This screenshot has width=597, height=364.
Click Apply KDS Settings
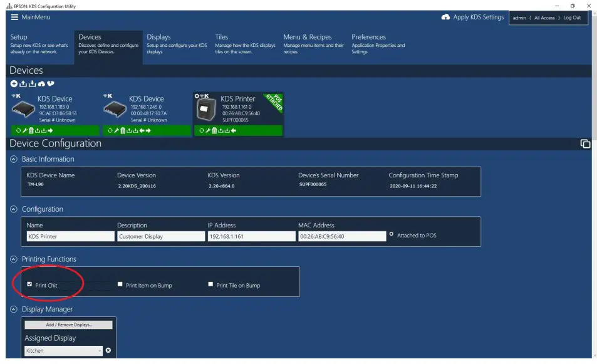[472, 17]
